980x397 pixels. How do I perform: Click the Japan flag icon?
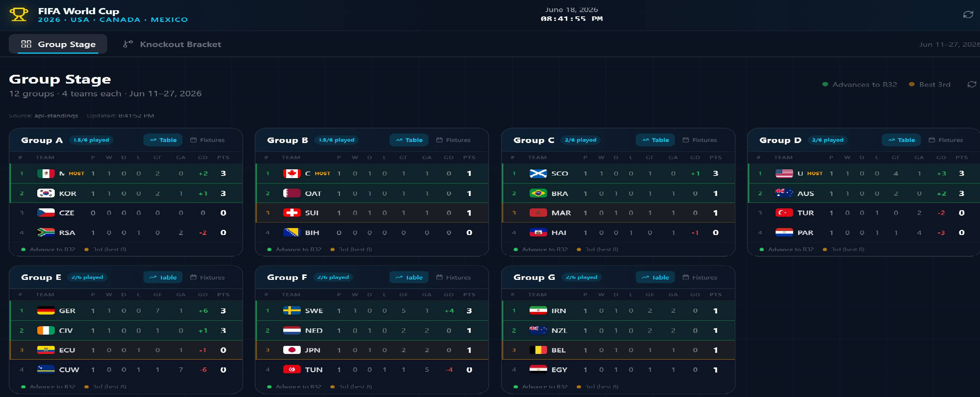292,350
